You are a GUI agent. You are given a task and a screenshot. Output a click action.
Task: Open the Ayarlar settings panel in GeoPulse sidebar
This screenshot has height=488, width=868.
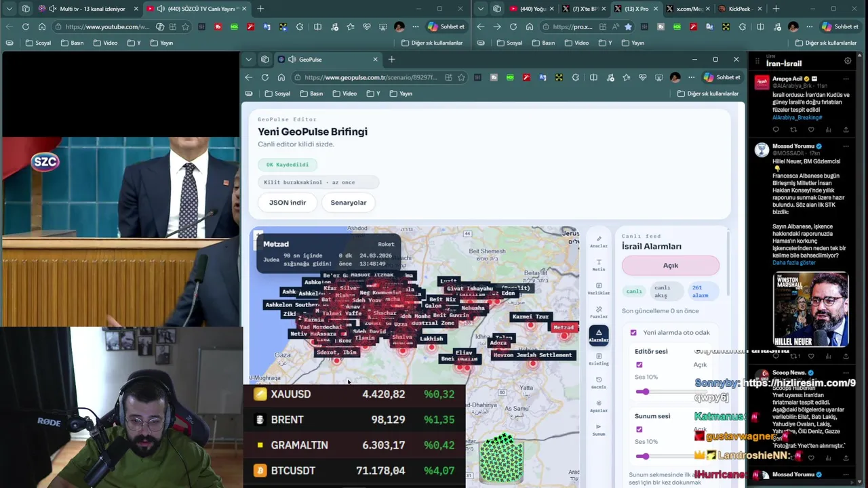click(599, 406)
